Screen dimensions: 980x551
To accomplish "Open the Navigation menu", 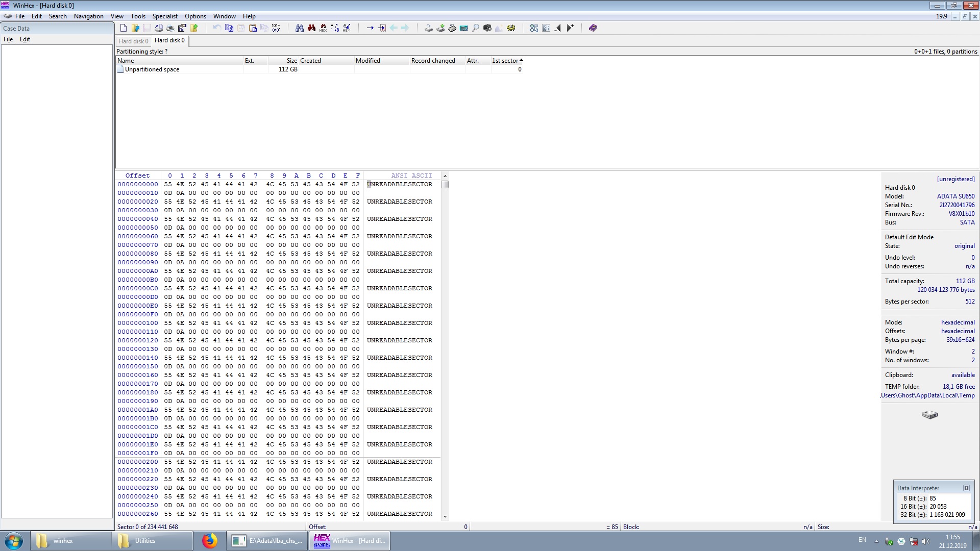I will coord(88,16).
